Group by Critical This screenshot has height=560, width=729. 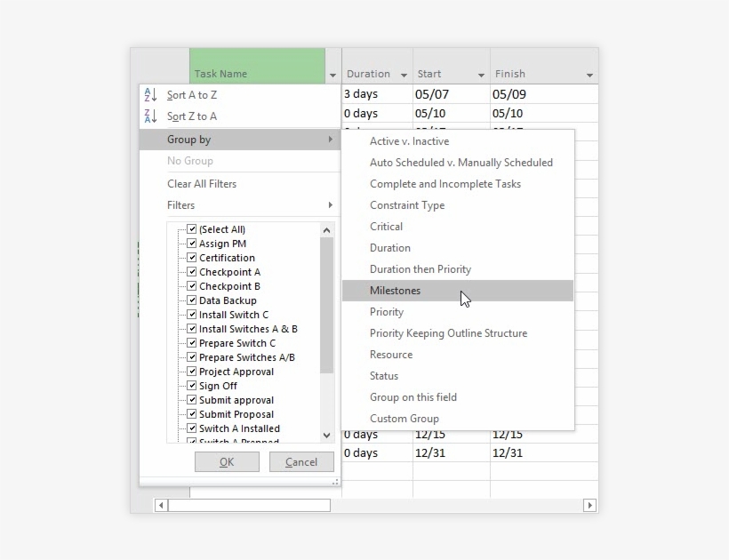tap(458, 227)
